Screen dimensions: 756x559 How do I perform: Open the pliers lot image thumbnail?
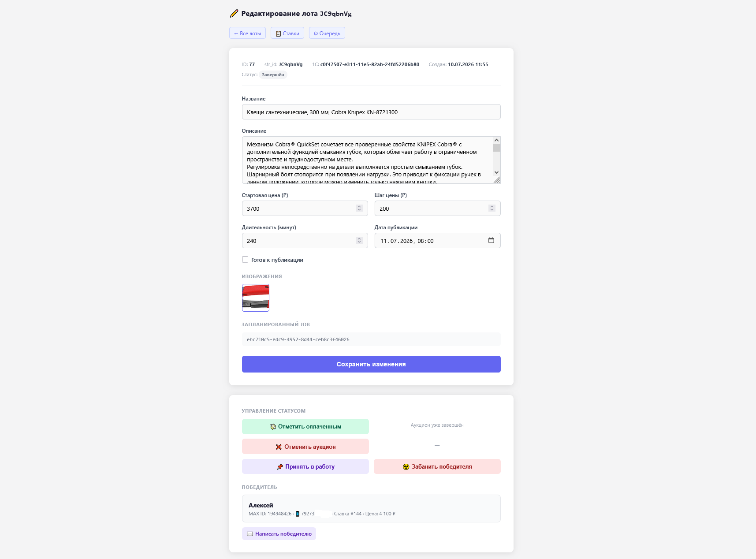click(256, 298)
